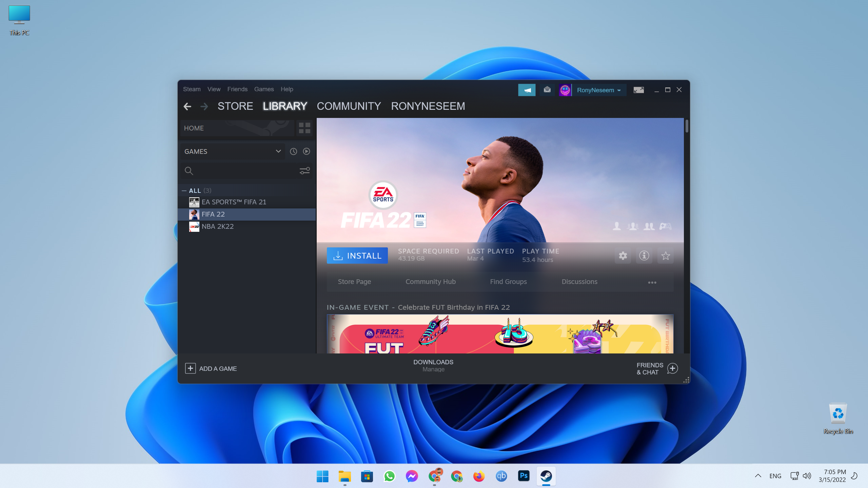
Task: Sort games by recent activity clock icon
Action: click(x=293, y=151)
